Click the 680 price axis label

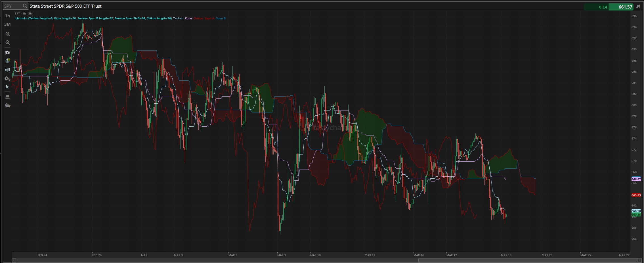[x=634, y=105]
